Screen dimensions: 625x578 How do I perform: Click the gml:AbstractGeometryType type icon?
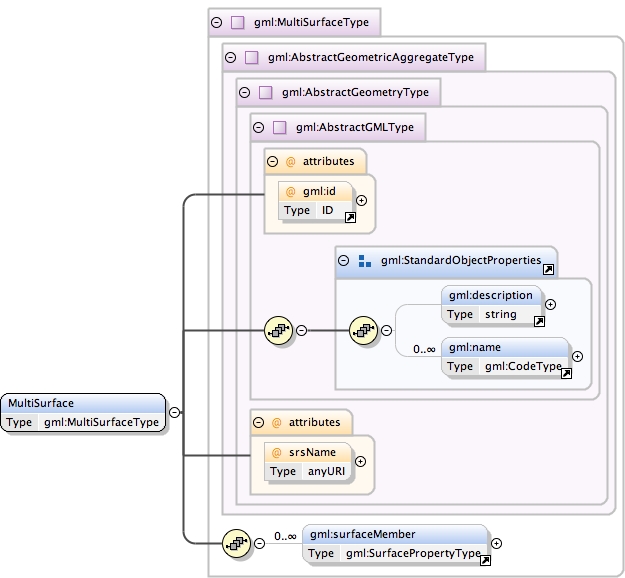coord(265,92)
